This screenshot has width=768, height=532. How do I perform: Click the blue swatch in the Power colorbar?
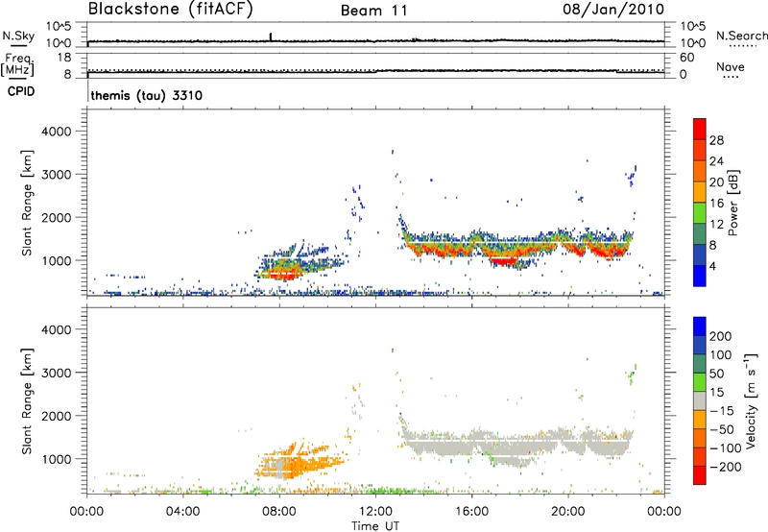click(700, 276)
